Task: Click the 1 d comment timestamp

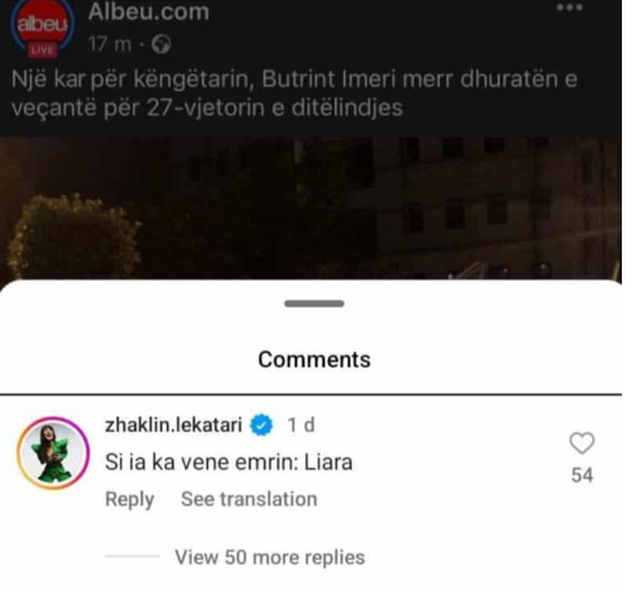Action: (x=301, y=425)
